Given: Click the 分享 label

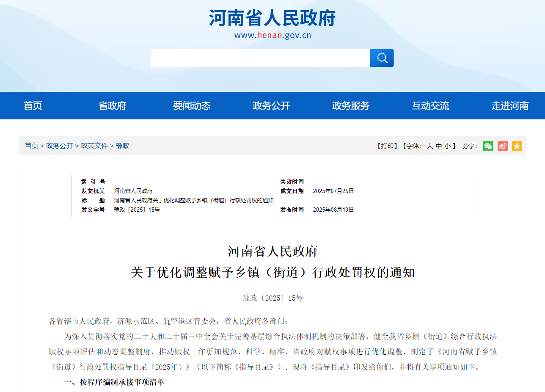Looking at the screenshot, I should 470,146.
